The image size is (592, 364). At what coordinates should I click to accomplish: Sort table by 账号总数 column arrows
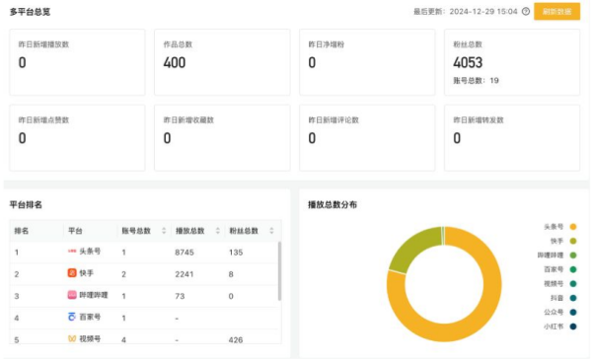pyautogui.click(x=164, y=231)
